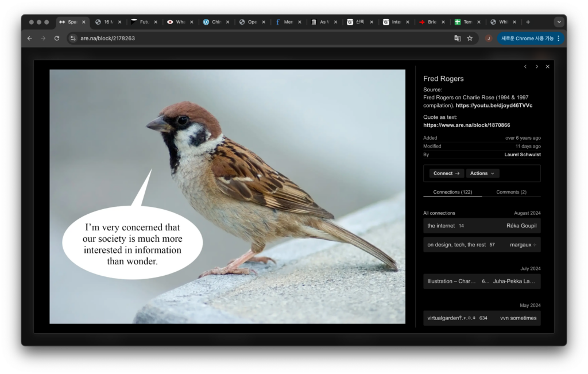Expand the Actions dropdown
The height and width of the screenshot is (374, 588).
(482, 173)
